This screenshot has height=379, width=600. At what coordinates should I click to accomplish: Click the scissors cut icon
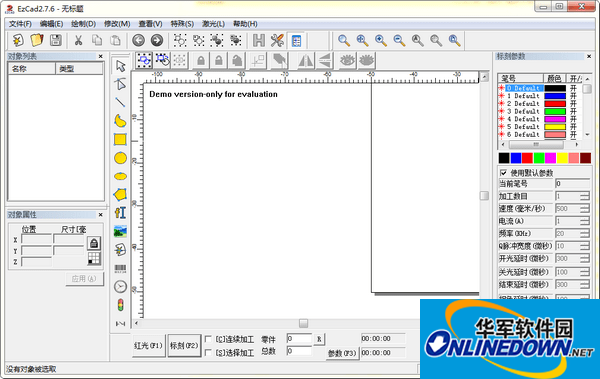(x=78, y=40)
